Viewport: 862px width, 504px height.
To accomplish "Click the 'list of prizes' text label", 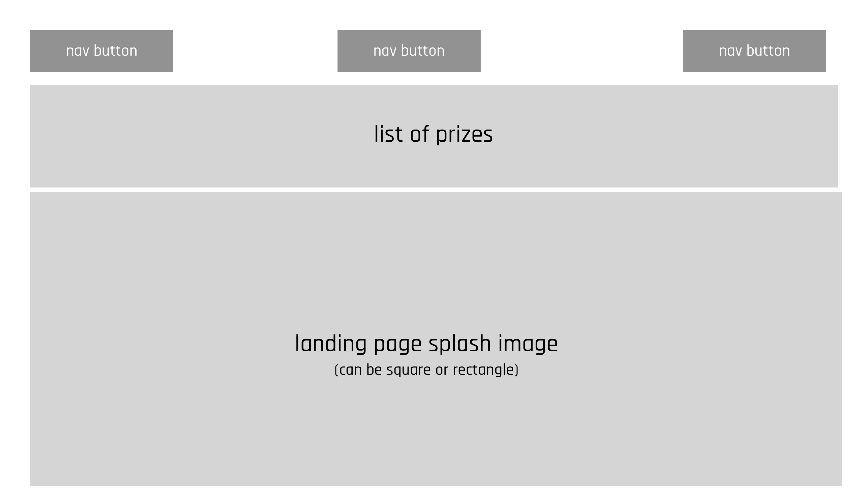I will 434,134.
